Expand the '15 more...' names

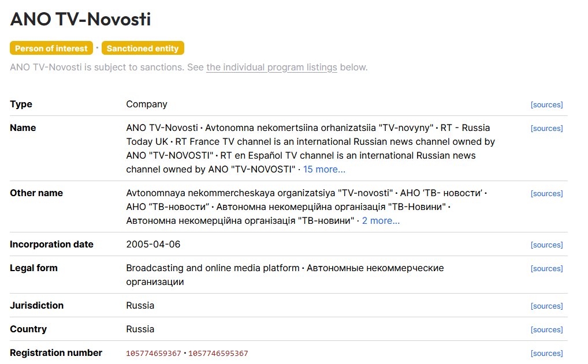pyautogui.click(x=324, y=169)
